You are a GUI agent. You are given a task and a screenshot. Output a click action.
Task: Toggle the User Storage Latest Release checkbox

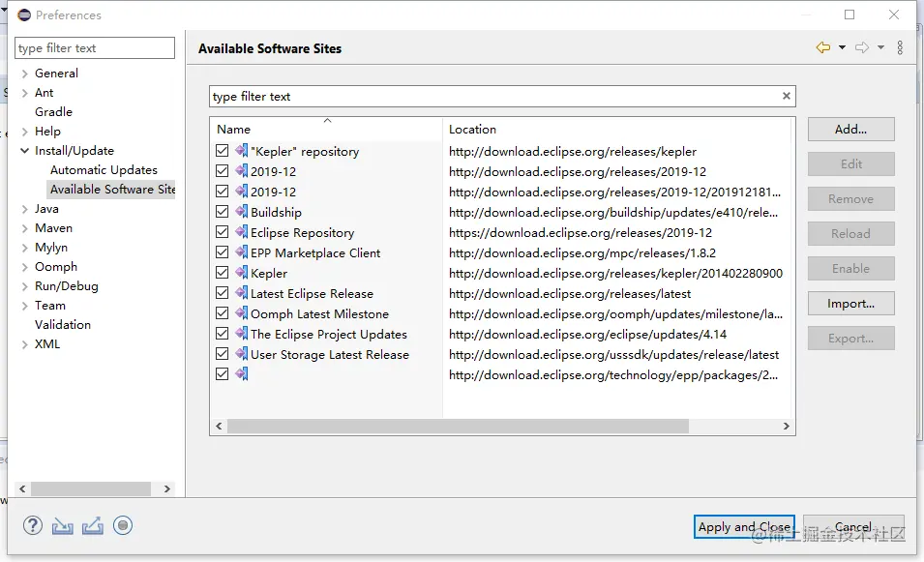click(223, 354)
